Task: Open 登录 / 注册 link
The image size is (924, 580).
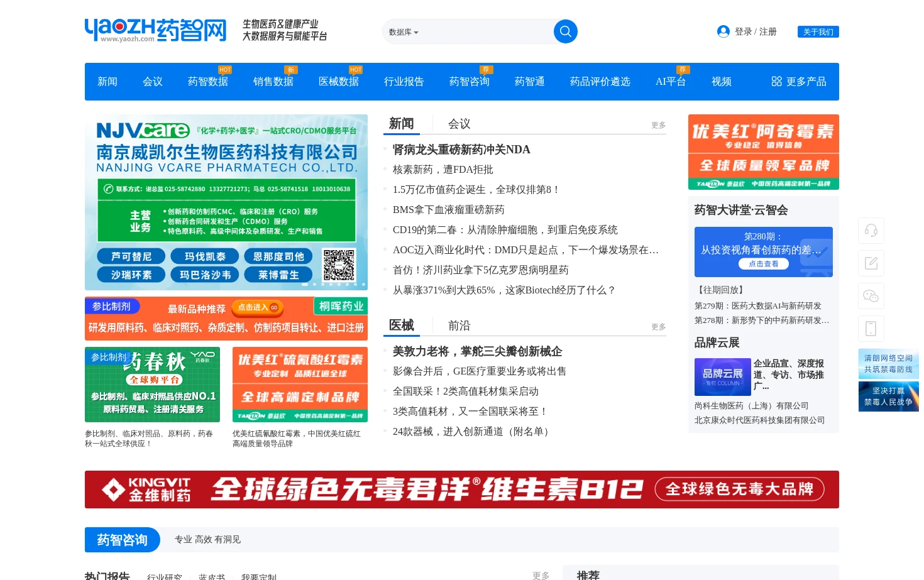Action: click(x=756, y=31)
